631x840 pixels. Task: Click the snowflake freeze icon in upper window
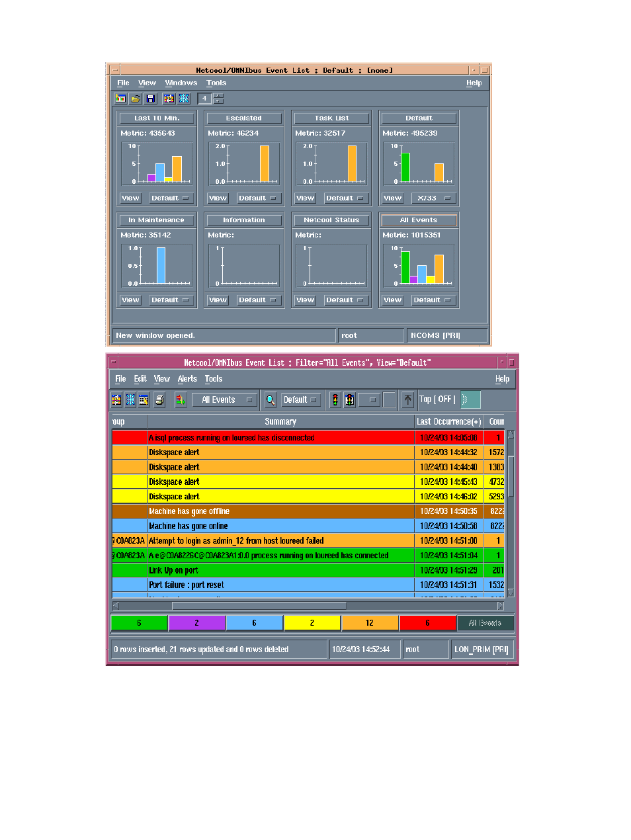[184, 99]
